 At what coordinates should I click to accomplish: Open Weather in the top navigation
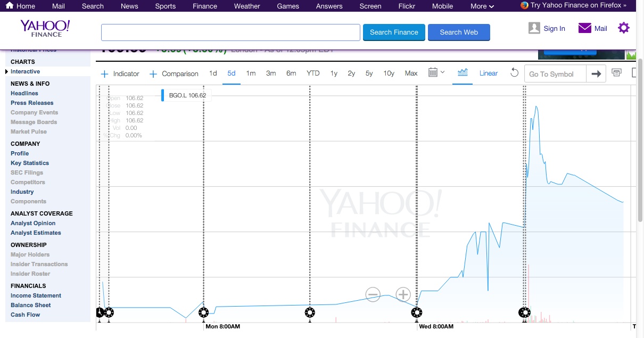pyautogui.click(x=247, y=6)
